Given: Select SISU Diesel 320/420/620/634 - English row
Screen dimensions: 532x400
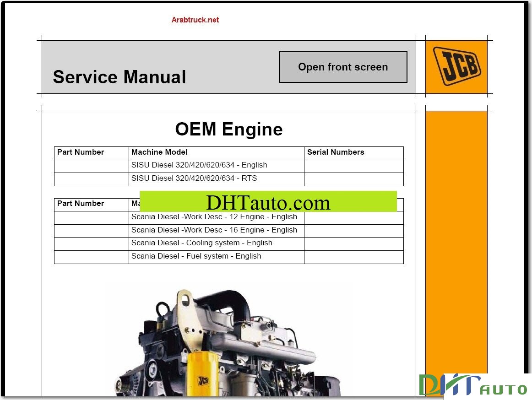Looking at the screenshot, I should click(200, 165).
